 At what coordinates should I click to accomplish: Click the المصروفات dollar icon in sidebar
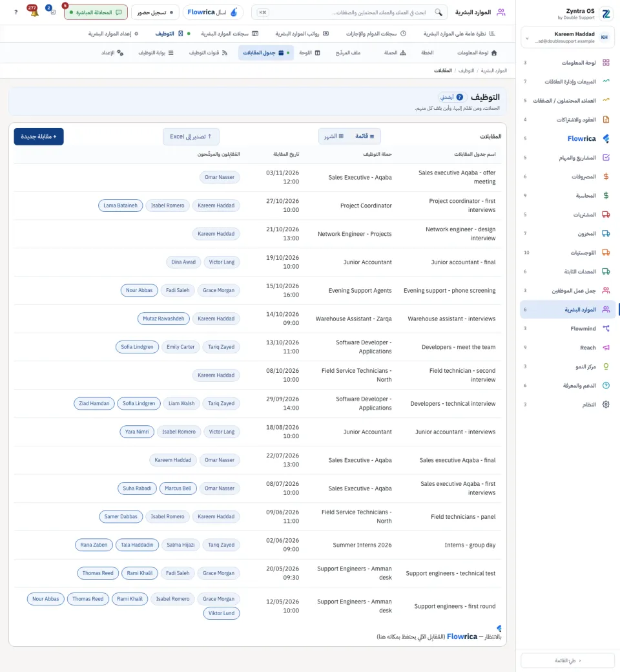[x=606, y=176]
